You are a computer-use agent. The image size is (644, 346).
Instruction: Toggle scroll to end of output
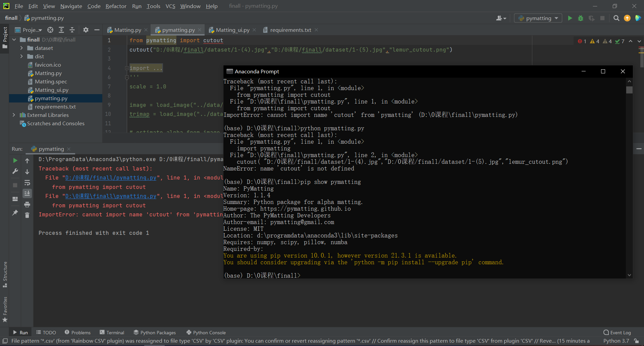click(27, 193)
